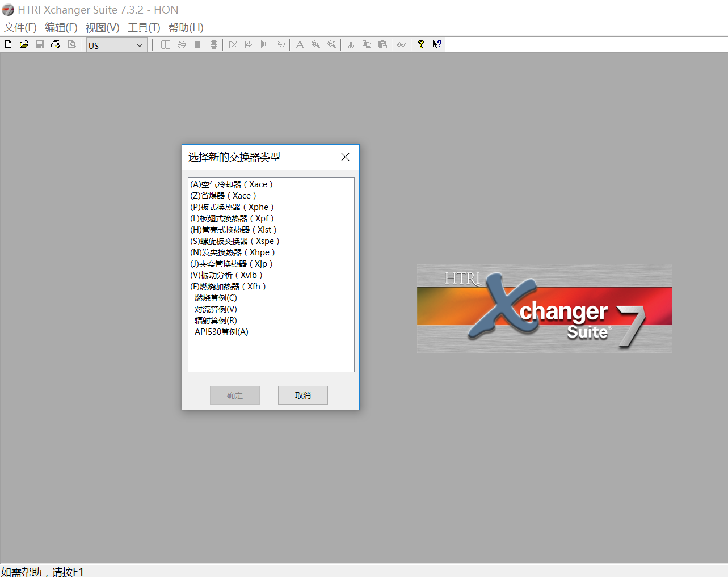Open the 编辑(E) menu
This screenshot has height=577, width=728.
click(61, 28)
